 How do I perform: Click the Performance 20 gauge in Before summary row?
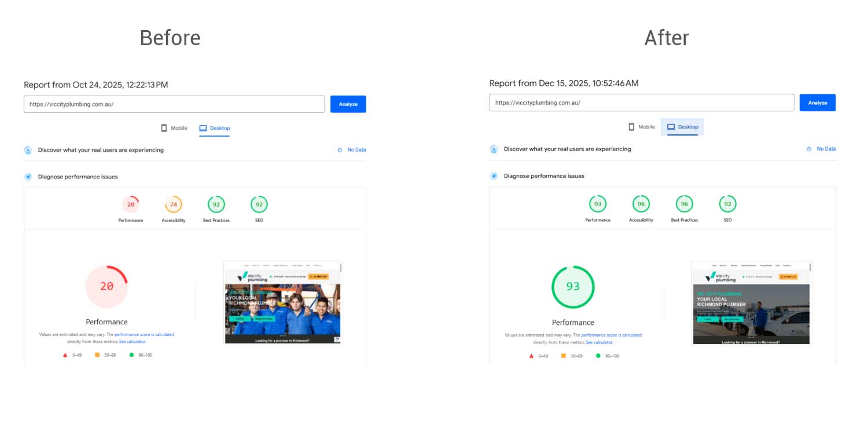click(x=131, y=204)
